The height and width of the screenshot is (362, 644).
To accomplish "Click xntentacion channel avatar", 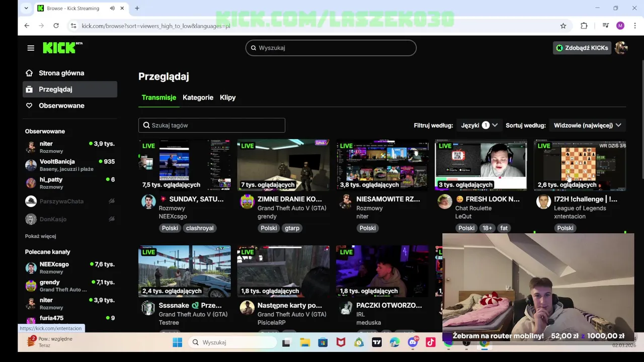I will (543, 202).
